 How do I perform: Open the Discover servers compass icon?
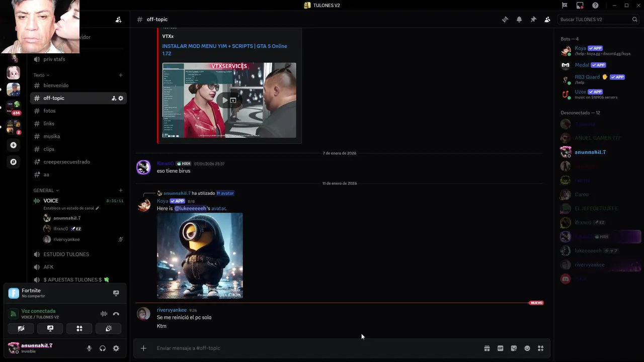tap(13, 162)
